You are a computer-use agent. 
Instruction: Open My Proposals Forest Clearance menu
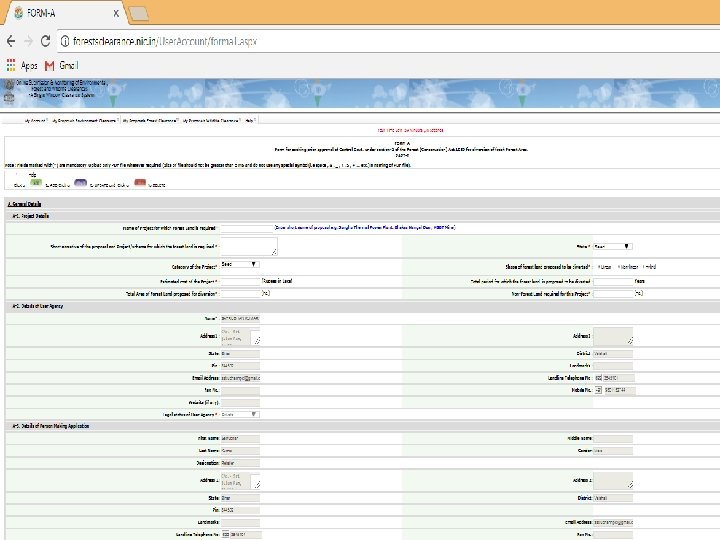(150, 120)
